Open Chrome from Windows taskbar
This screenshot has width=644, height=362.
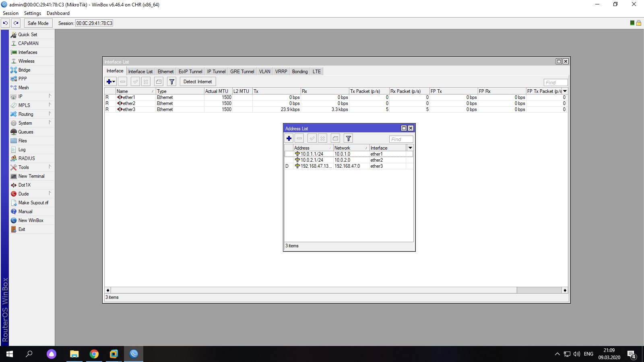point(94,354)
